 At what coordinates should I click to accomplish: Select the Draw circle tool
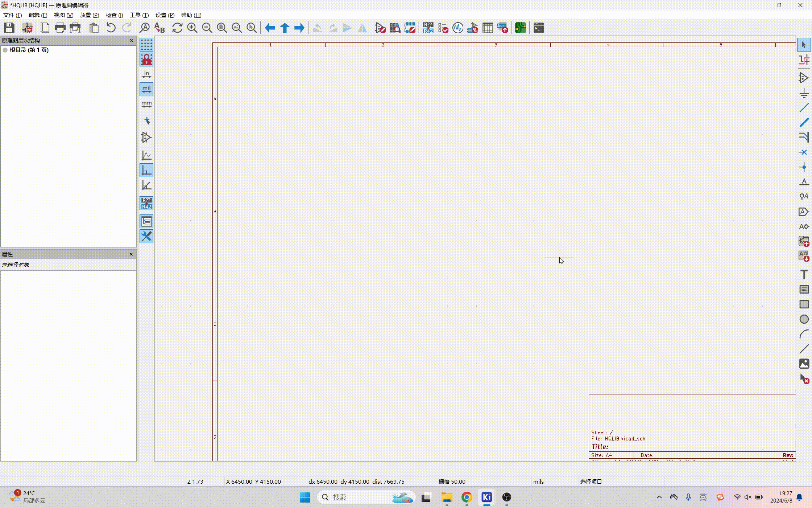tap(804, 319)
